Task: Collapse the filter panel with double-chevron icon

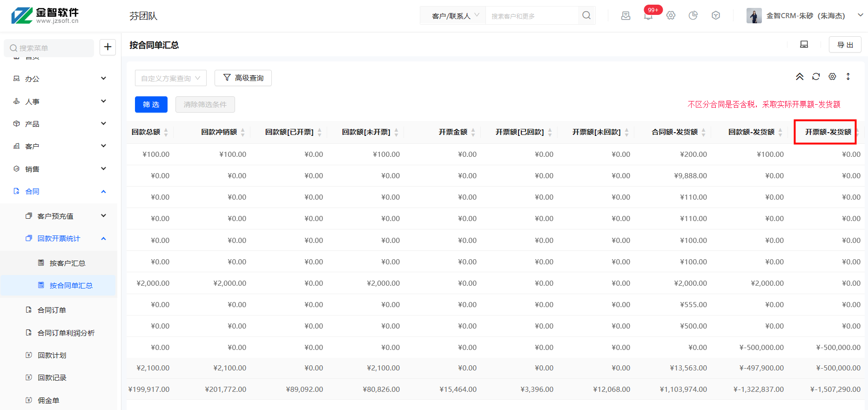Action: click(x=800, y=77)
